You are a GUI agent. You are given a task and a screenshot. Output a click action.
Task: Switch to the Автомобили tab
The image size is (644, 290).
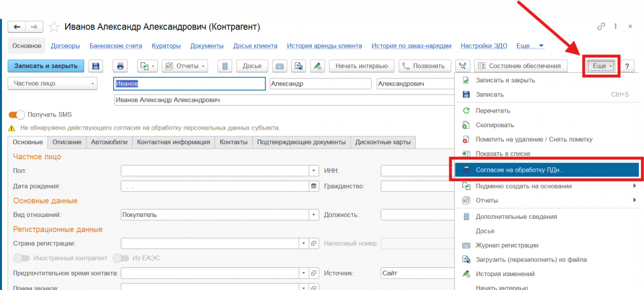point(109,142)
